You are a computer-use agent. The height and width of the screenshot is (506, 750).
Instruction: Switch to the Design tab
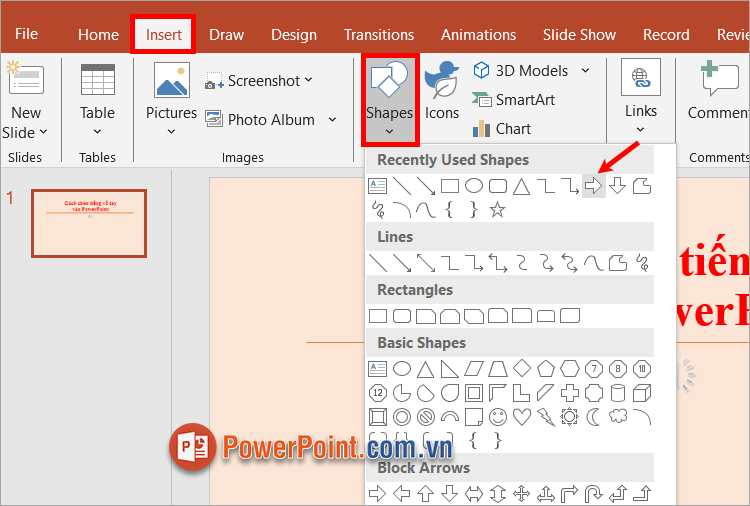click(x=293, y=34)
